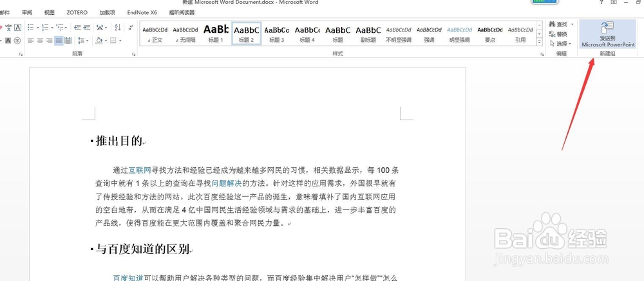Apply the 标题 1 style
The width and height of the screenshot is (644, 281).
tap(216, 34)
